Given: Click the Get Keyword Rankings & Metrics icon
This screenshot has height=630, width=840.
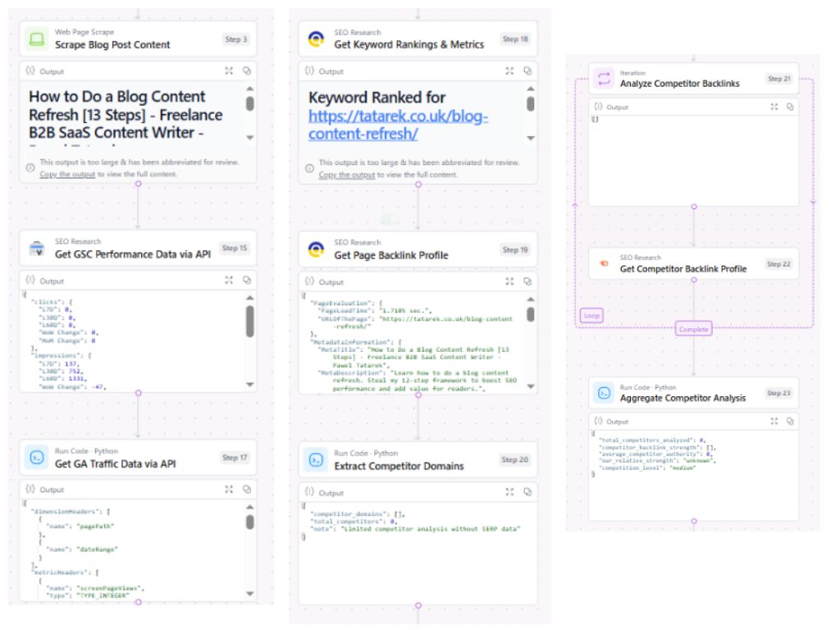Looking at the screenshot, I should pos(315,39).
